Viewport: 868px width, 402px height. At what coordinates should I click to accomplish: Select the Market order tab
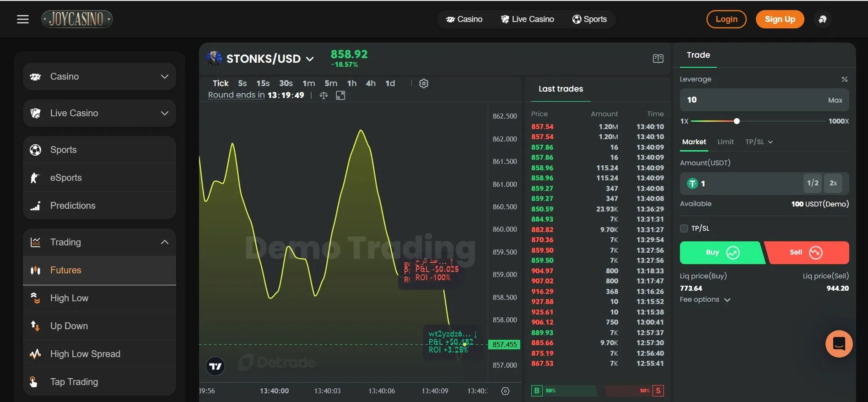click(694, 142)
